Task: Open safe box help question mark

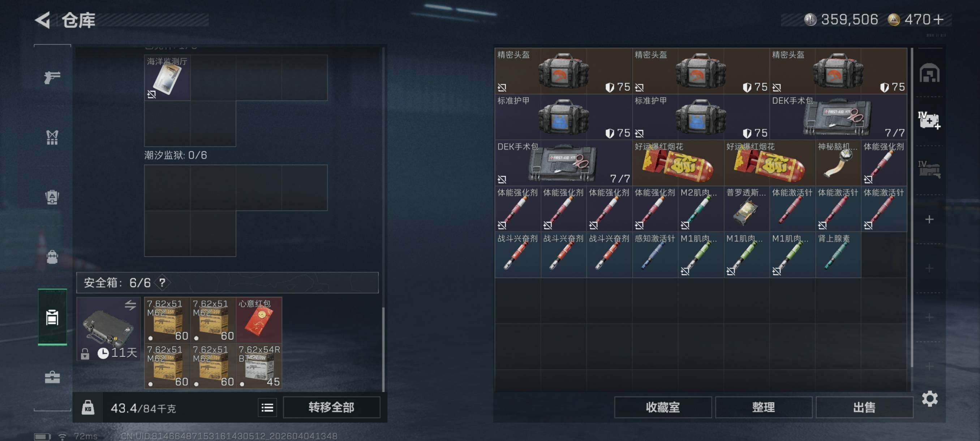Action: coord(163,282)
